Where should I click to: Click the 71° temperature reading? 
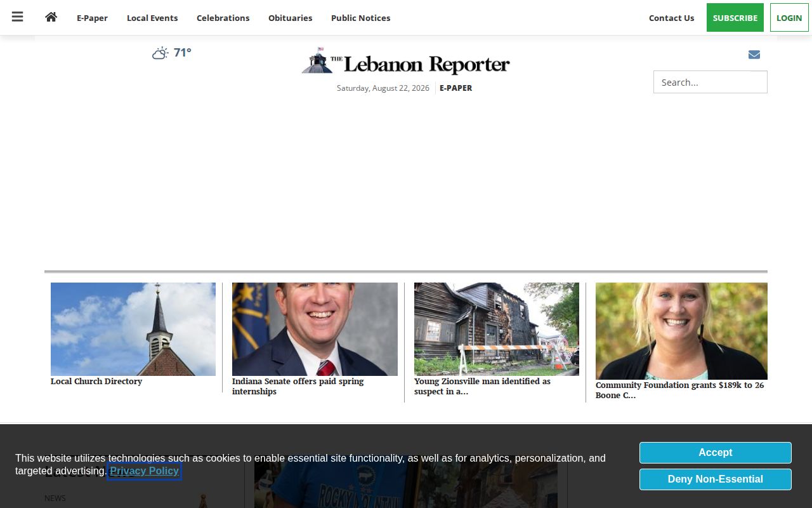(183, 53)
